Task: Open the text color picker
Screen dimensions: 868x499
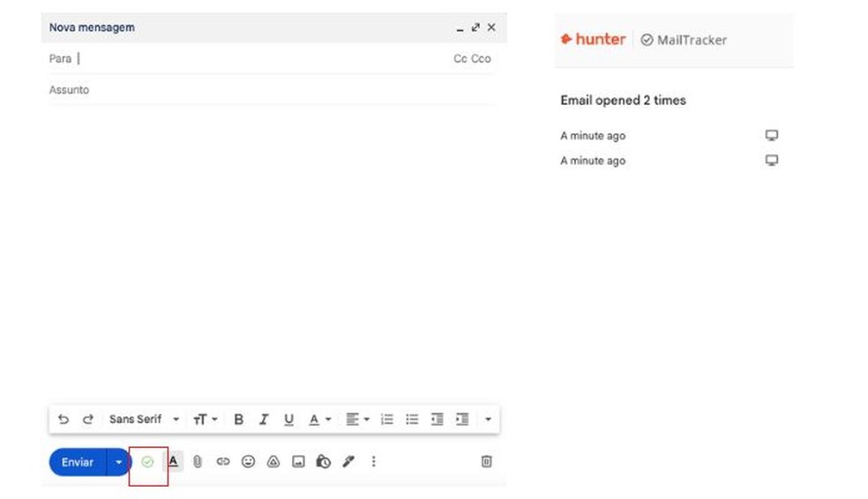Action: [319, 420]
